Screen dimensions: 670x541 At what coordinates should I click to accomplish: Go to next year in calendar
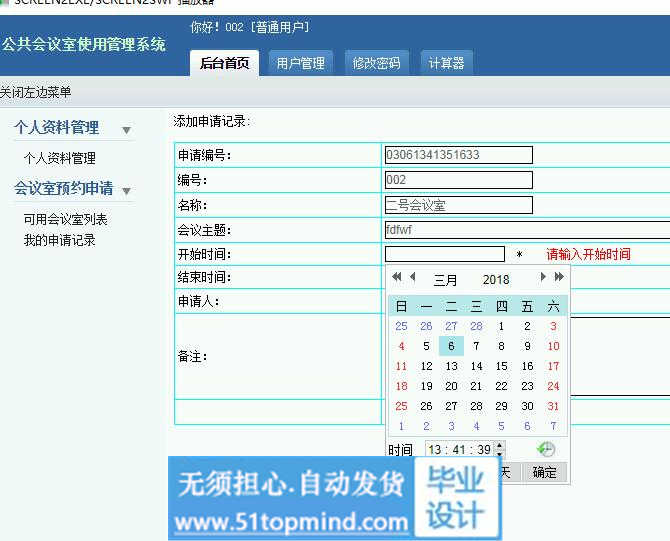click(559, 277)
